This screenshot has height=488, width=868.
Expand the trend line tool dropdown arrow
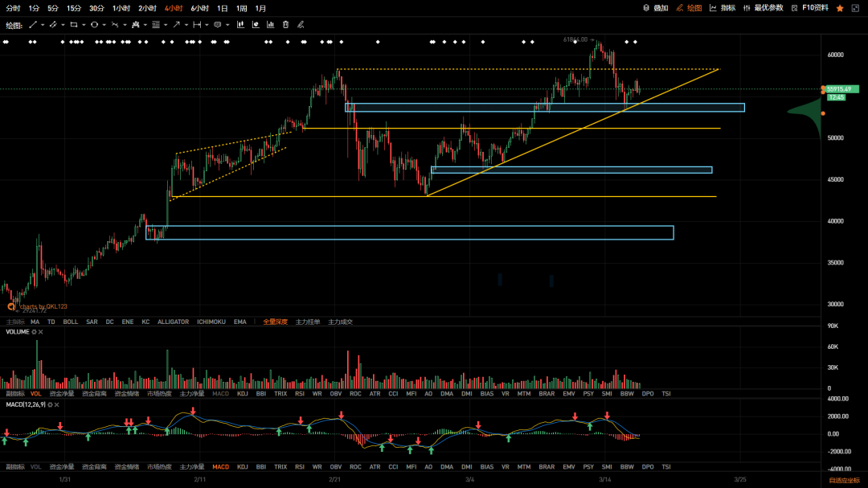pyautogui.click(x=43, y=25)
